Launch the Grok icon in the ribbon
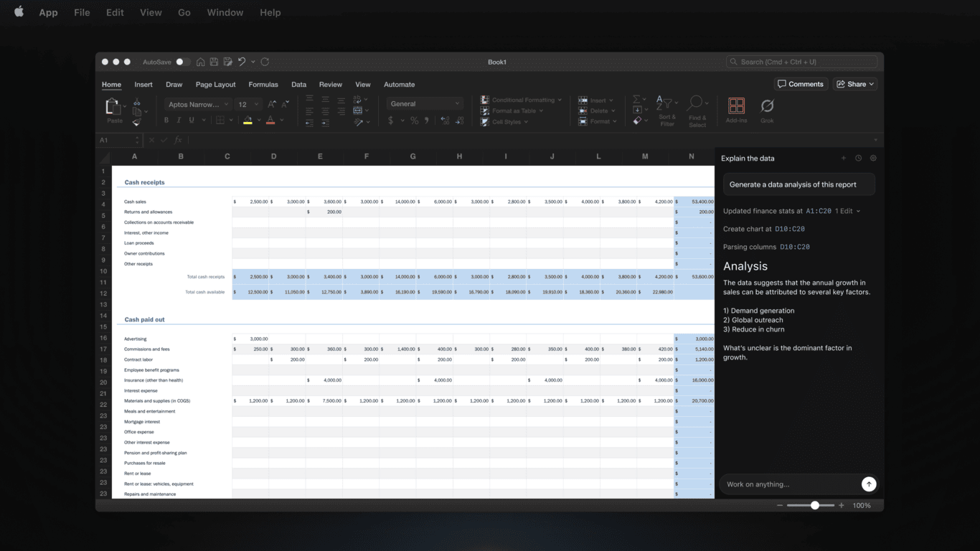Image resolution: width=980 pixels, height=551 pixels. [767, 106]
